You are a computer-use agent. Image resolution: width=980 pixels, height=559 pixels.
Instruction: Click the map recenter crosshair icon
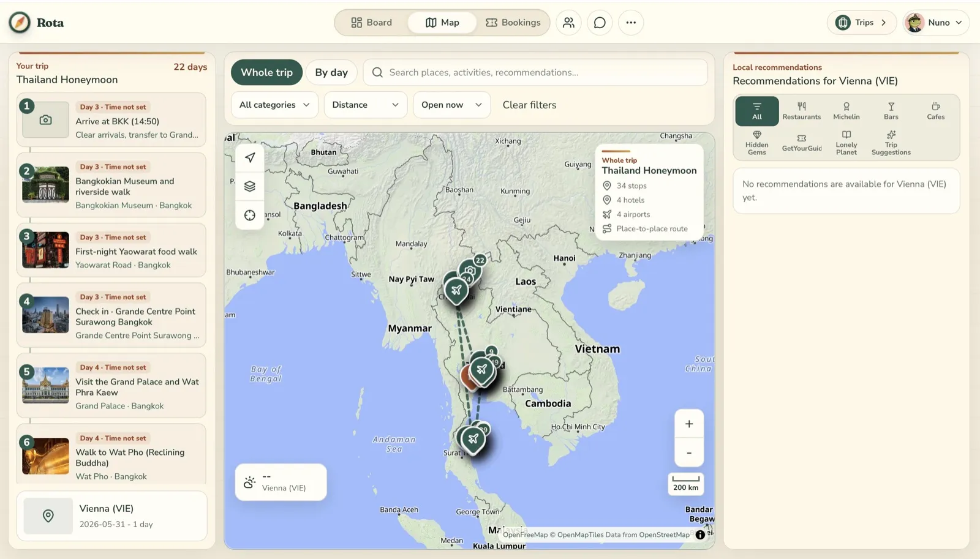(x=250, y=216)
